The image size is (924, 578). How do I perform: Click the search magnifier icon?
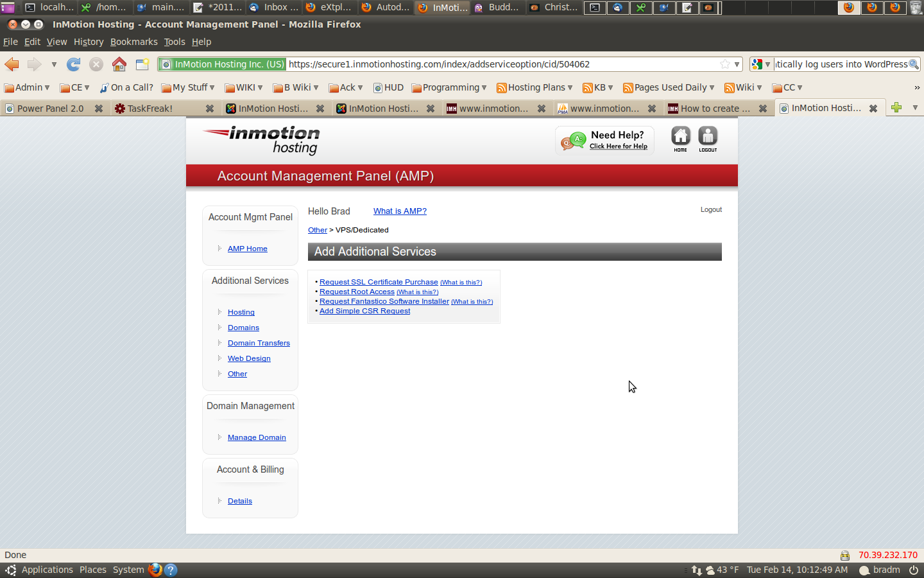coord(914,64)
